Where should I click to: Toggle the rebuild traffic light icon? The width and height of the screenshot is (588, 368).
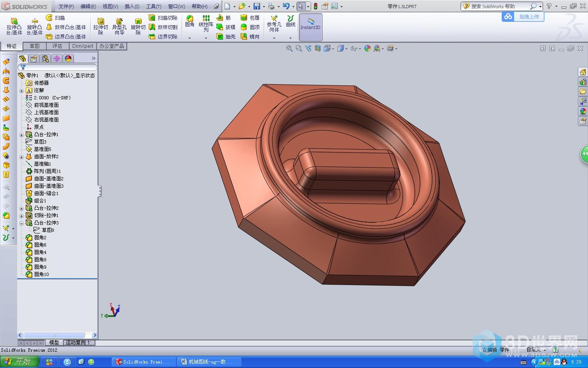click(315, 6)
